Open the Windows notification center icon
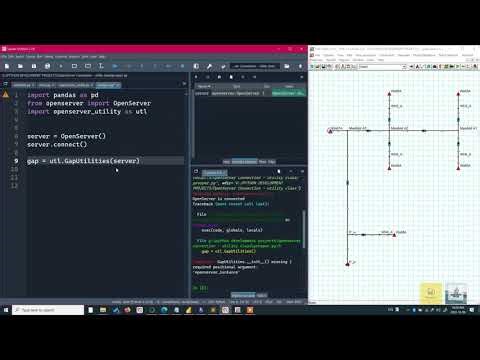 (472, 310)
